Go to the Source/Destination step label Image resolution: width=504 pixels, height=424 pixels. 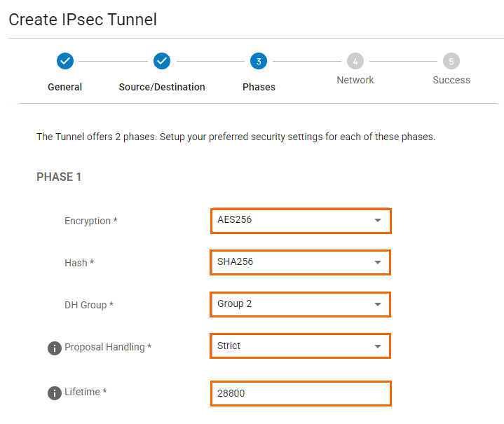click(x=162, y=87)
